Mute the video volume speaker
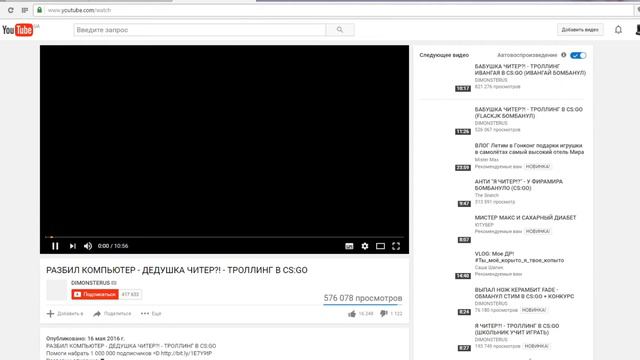This screenshot has height=360, width=640. click(88, 246)
